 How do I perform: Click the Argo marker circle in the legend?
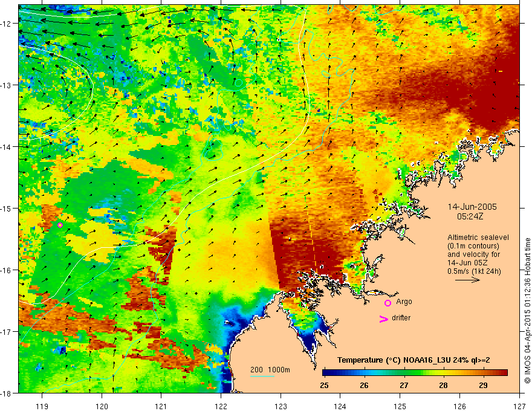tap(388, 303)
